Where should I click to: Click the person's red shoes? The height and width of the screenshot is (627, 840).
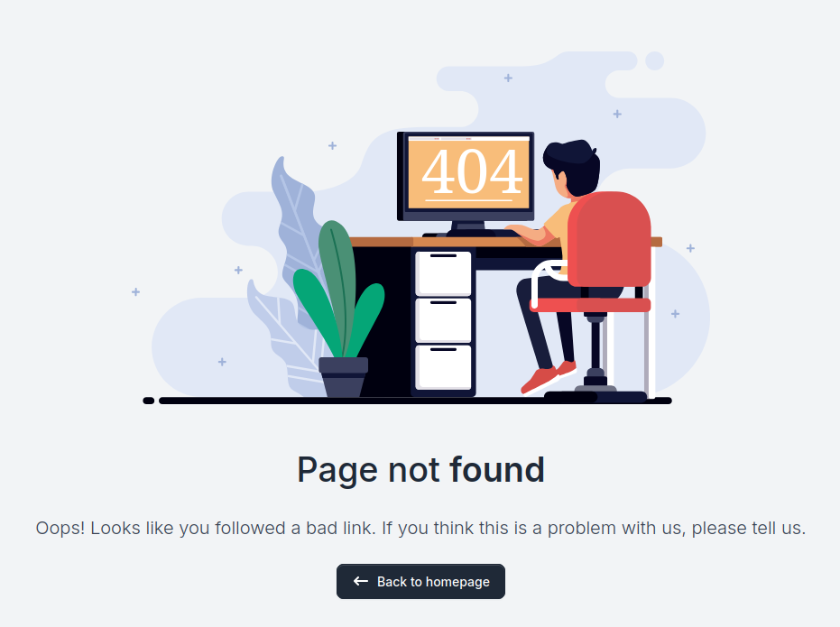[x=547, y=376]
